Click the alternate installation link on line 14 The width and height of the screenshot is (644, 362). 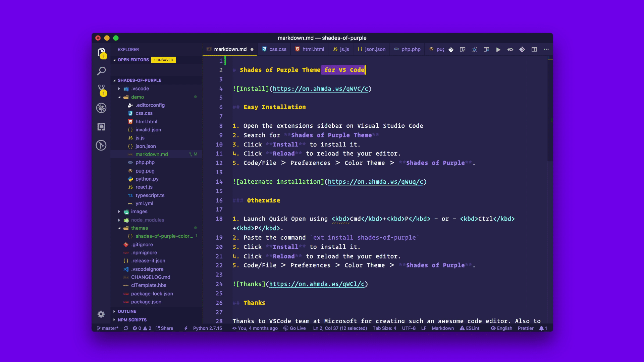tap(376, 182)
